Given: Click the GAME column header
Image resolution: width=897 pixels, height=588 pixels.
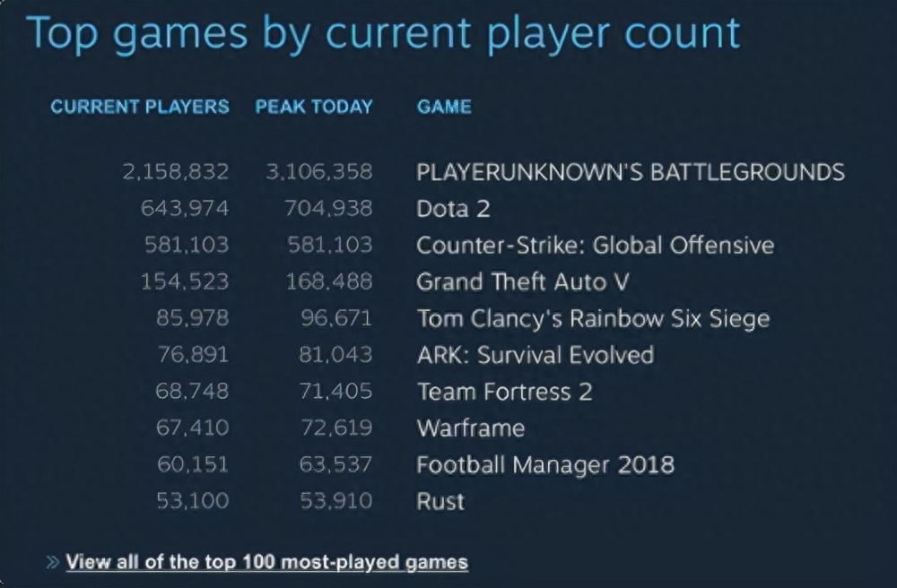Looking at the screenshot, I should 445,107.
